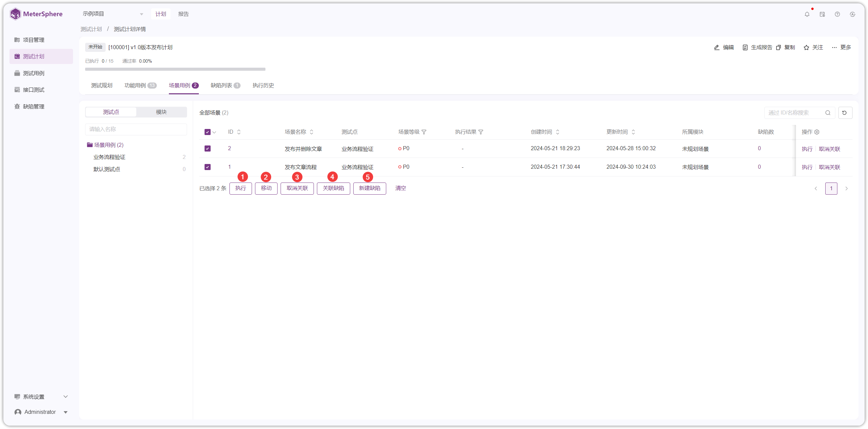The height and width of the screenshot is (429, 868).
Task: Uncheck row 发布文章流程 checkbox
Action: click(208, 167)
